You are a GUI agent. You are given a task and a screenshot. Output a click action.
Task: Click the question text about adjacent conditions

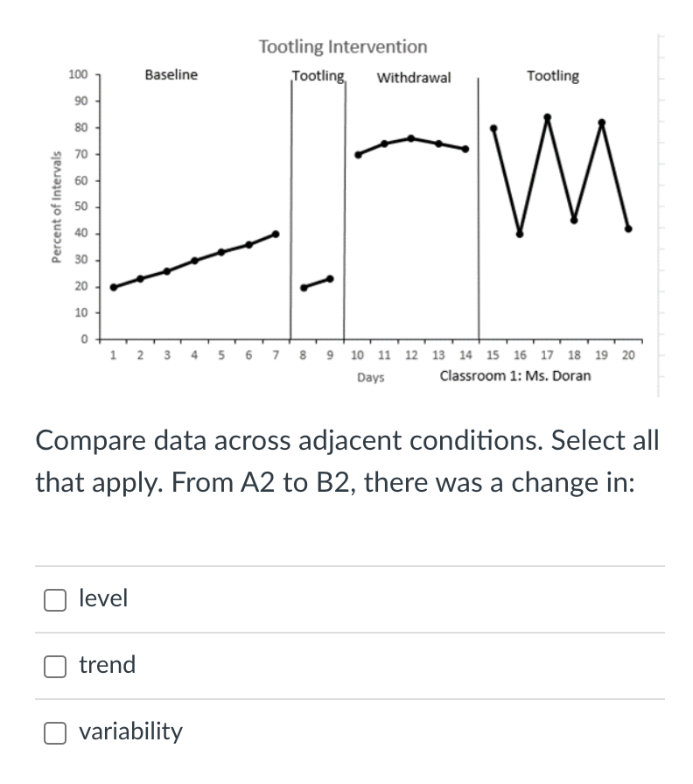346,461
